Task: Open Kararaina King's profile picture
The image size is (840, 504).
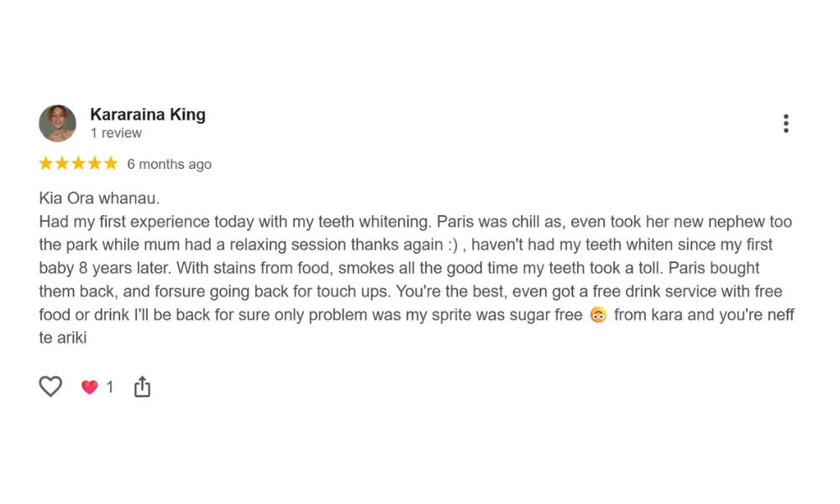Action: click(x=57, y=123)
